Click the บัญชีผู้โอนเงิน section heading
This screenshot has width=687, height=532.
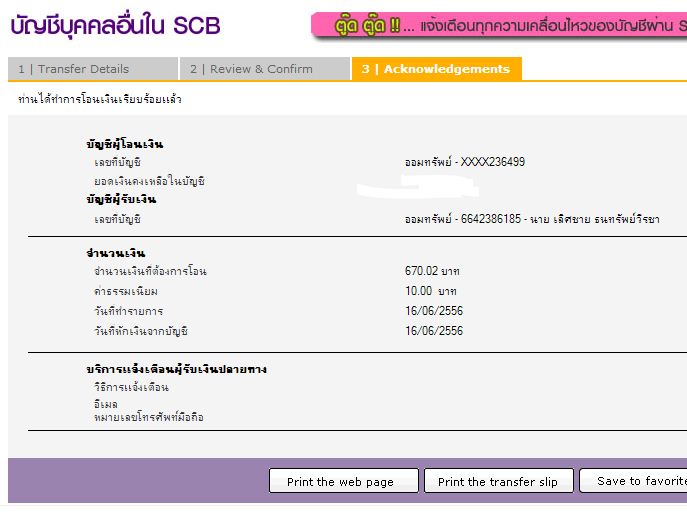125,144
